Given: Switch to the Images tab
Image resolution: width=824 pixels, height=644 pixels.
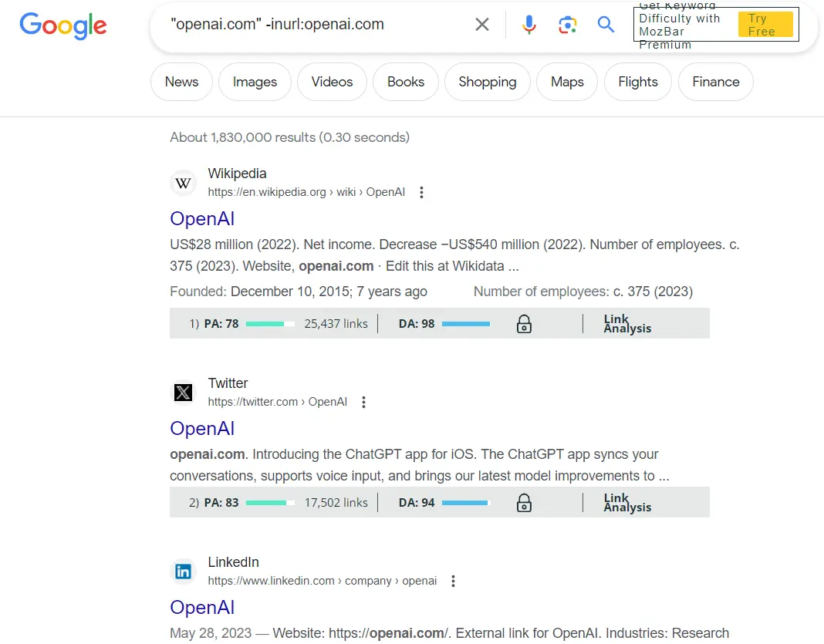Looking at the screenshot, I should pos(255,82).
